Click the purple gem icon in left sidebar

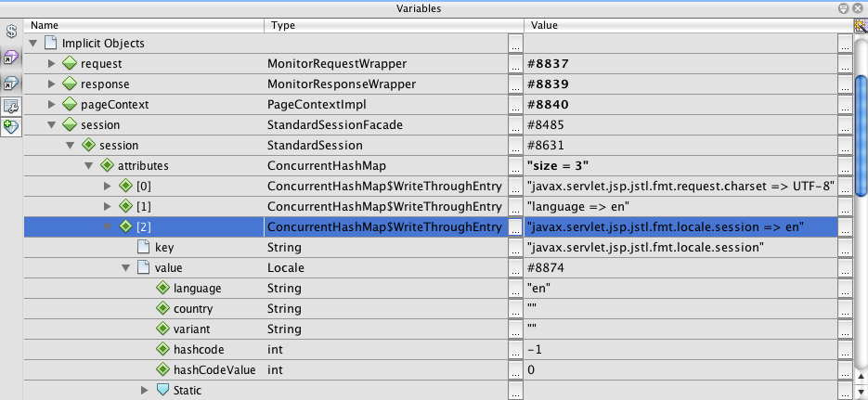pyautogui.click(x=12, y=57)
